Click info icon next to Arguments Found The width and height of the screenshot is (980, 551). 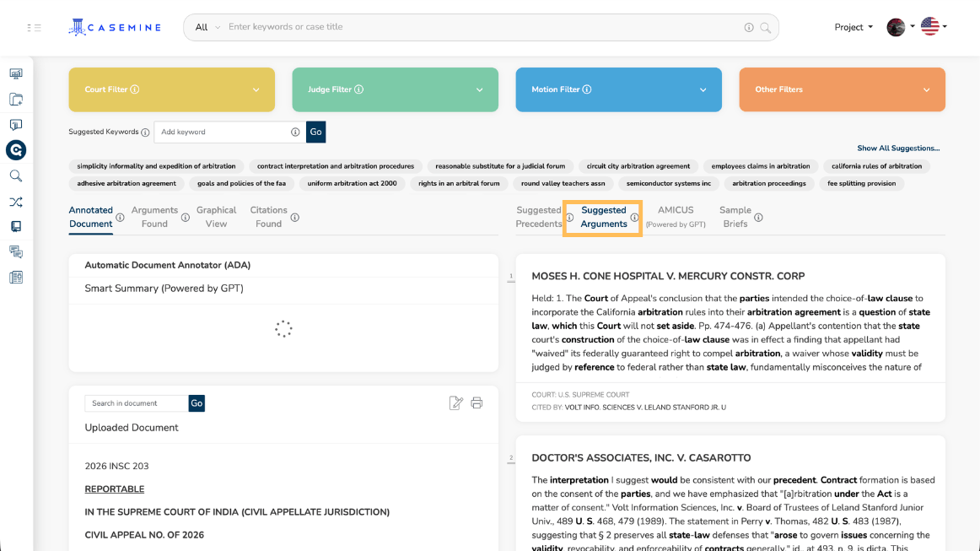pos(186,218)
